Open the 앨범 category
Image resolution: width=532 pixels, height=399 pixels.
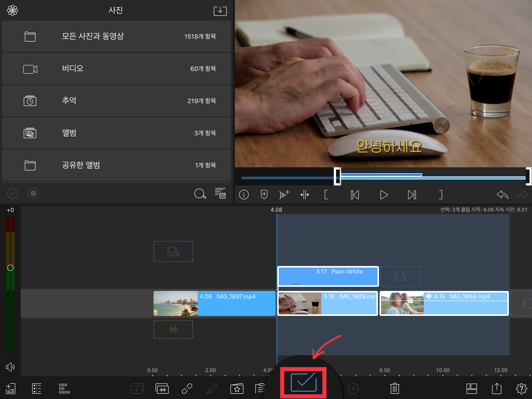(x=116, y=133)
